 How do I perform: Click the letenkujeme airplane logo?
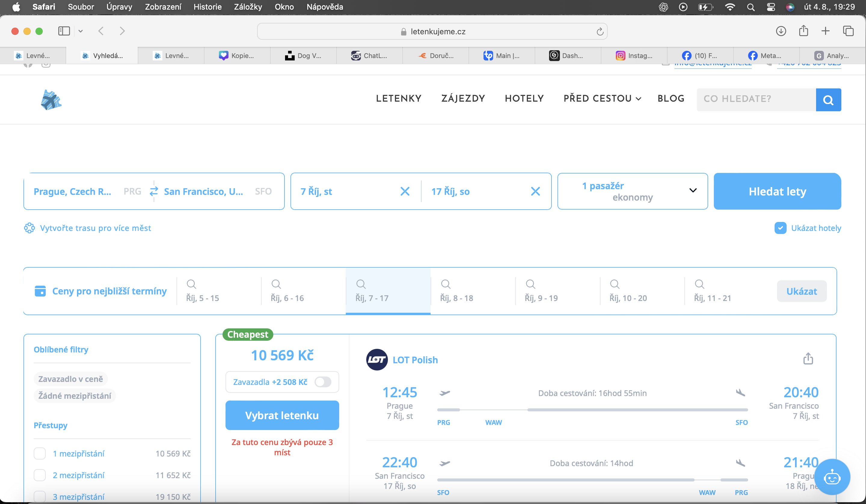[51, 100]
